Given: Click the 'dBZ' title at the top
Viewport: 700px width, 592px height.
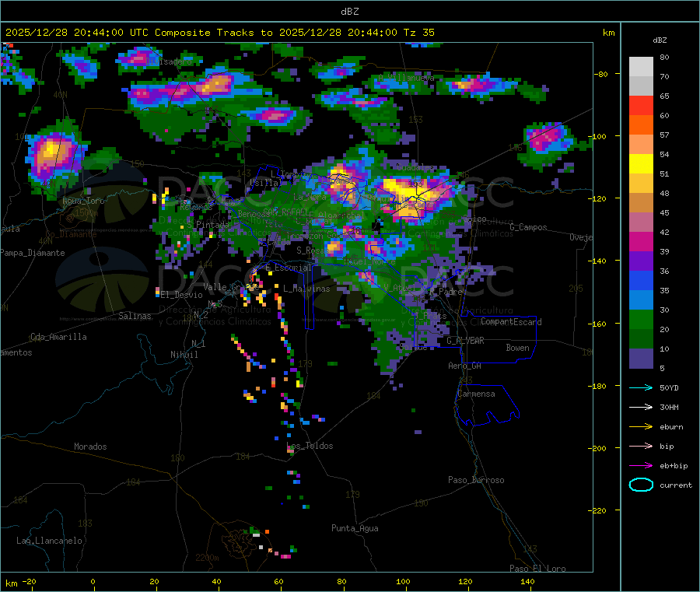Looking at the screenshot, I should pos(349,12).
